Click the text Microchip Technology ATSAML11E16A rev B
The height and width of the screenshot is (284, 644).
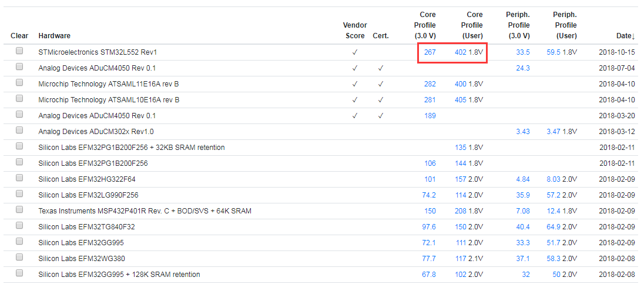pyautogui.click(x=109, y=84)
